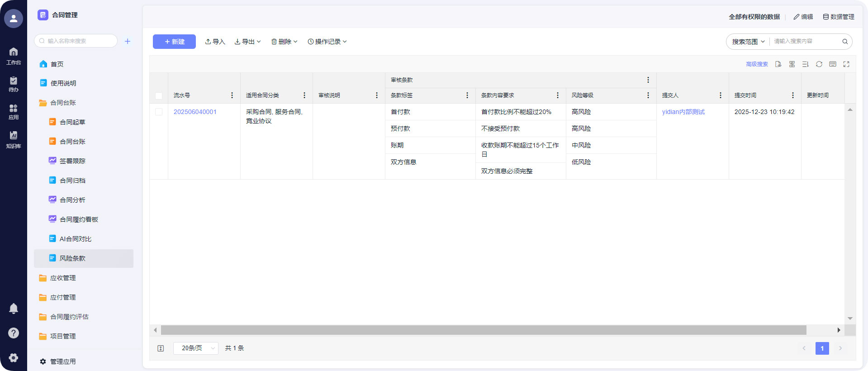
Task: Click the 新建 button
Action: [x=174, y=42]
